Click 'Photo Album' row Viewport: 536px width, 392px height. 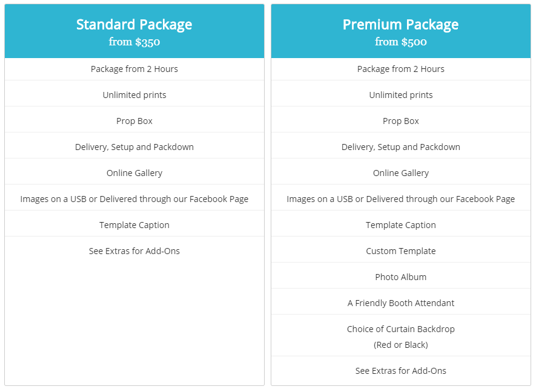tap(400, 277)
